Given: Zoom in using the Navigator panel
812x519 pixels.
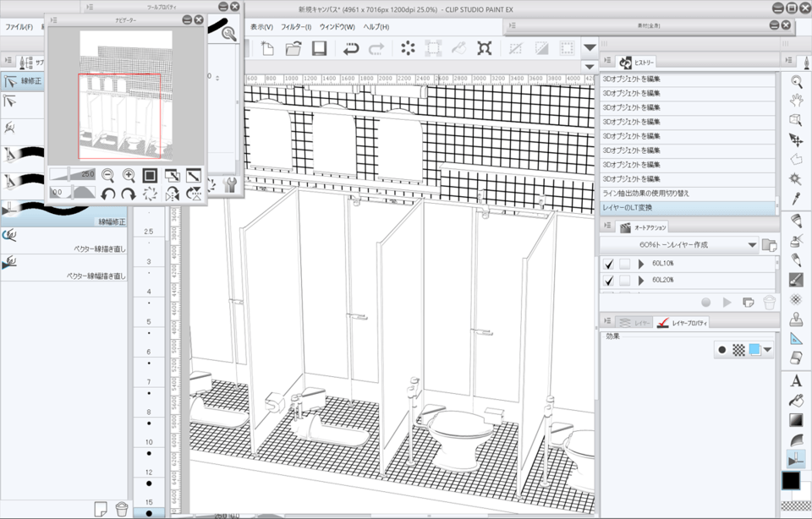Looking at the screenshot, I should coord(129,175).
